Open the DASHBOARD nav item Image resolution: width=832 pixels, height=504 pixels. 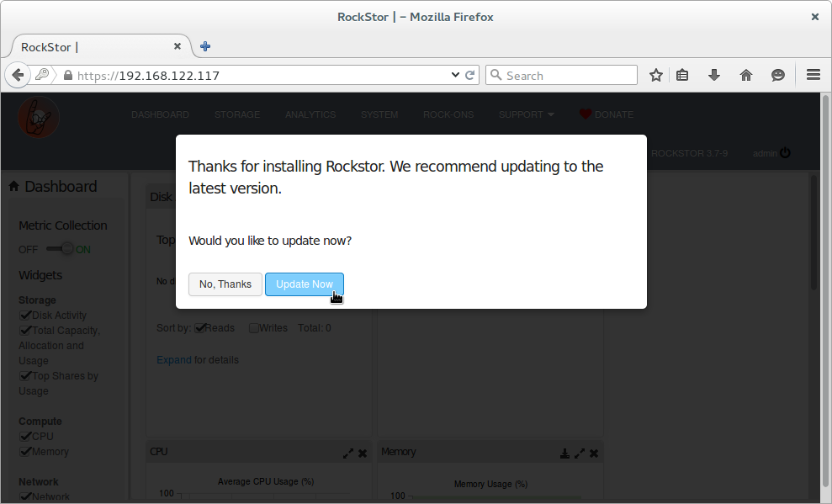point(160,114)
